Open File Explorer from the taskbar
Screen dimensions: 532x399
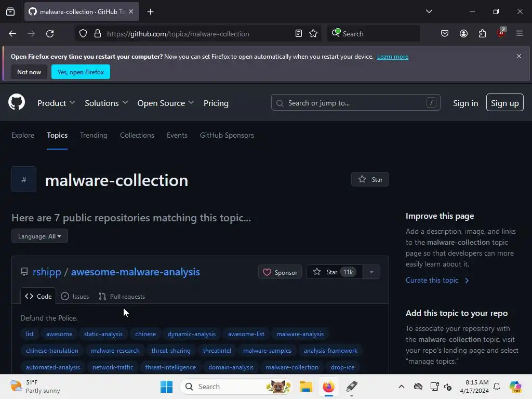305,387
